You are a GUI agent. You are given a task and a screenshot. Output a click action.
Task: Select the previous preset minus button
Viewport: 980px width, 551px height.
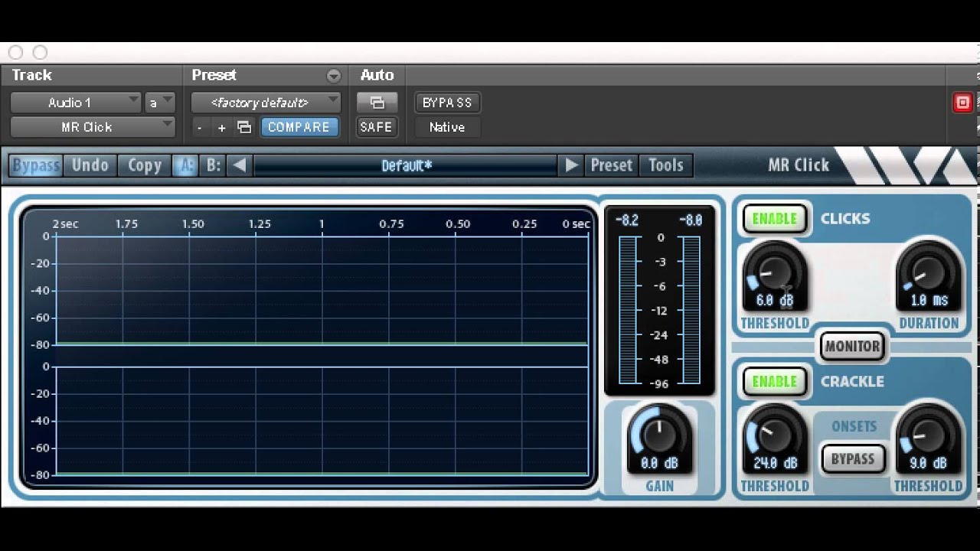[x=200, y=127]
